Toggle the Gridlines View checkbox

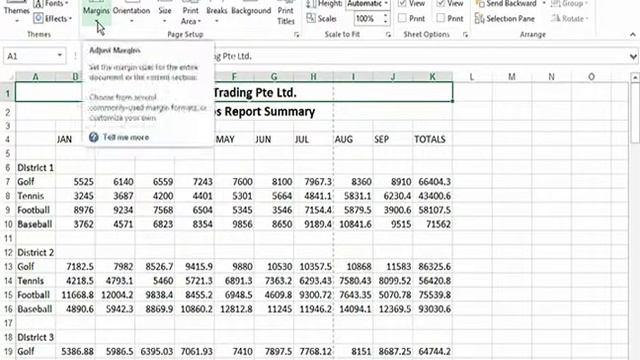402,4
